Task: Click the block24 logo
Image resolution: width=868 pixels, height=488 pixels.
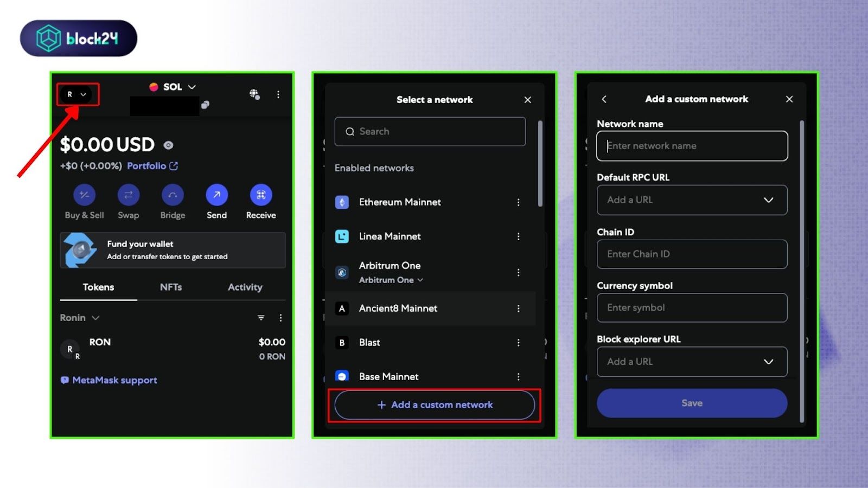Action: [x=79, y=38]
